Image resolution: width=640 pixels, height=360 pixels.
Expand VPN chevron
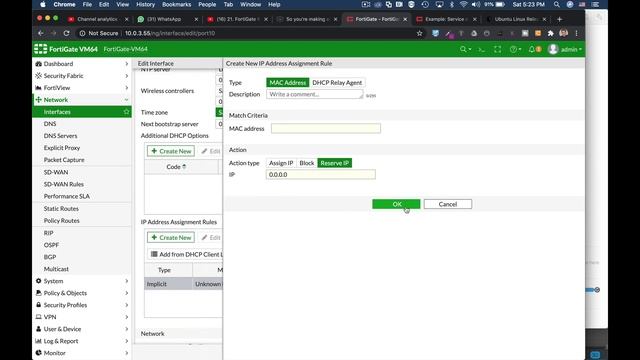click(x=127, y=317)
